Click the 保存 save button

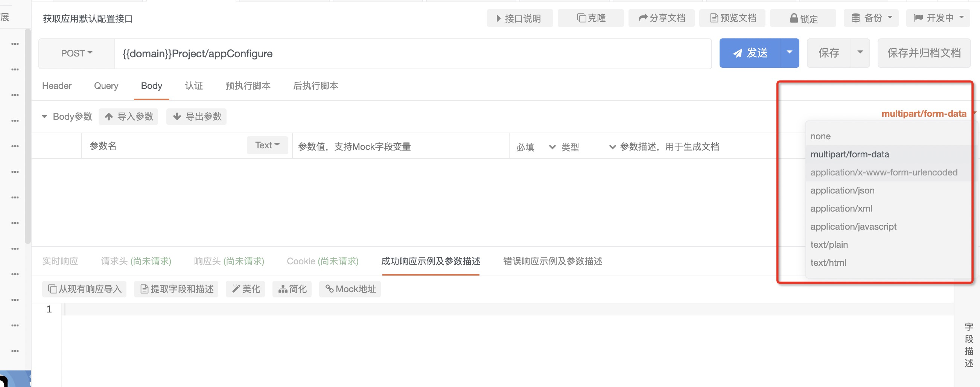point(829,53)
